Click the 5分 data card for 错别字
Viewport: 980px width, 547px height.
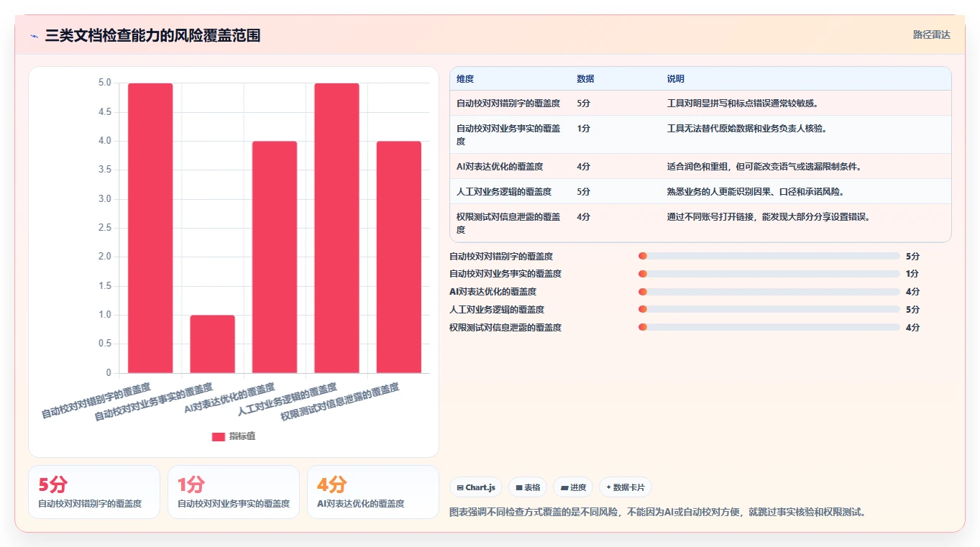(x=94, y=492)
